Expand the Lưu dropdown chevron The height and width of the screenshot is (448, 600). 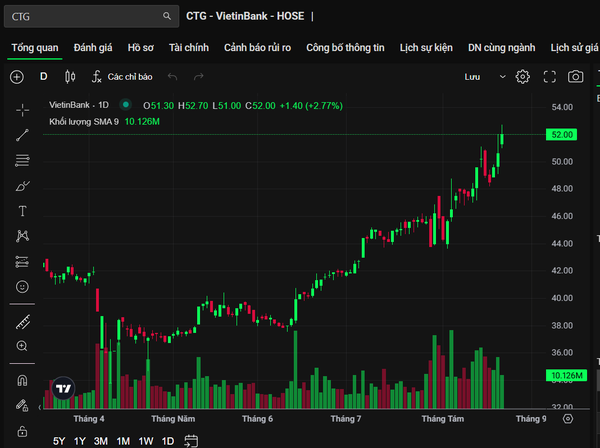coord(502,77)
